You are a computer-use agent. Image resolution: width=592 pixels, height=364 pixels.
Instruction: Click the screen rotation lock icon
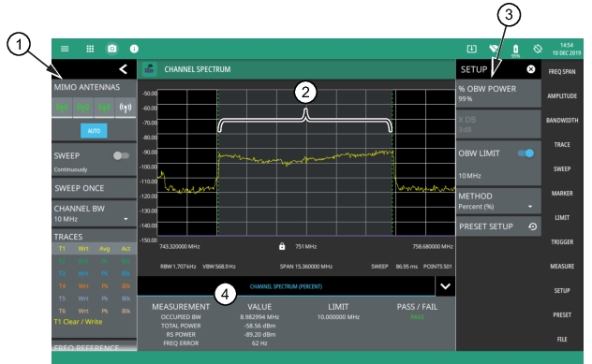[x=538, y=49]
